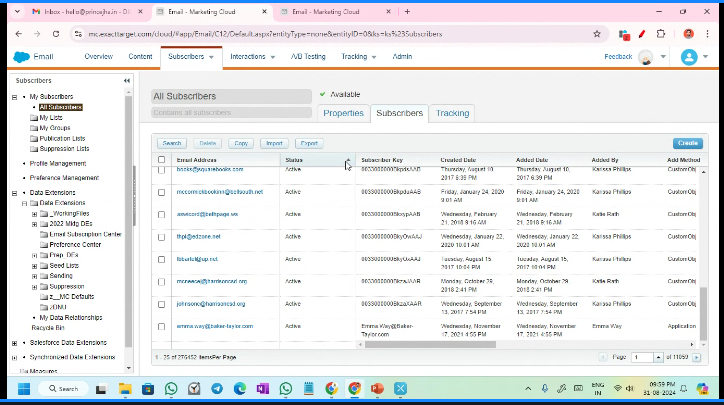Image resolution: width=724 pixels, height=405 pixels.
Task: Open Microsoft Edge from the taskbar
Action: (x=240, y=389)
